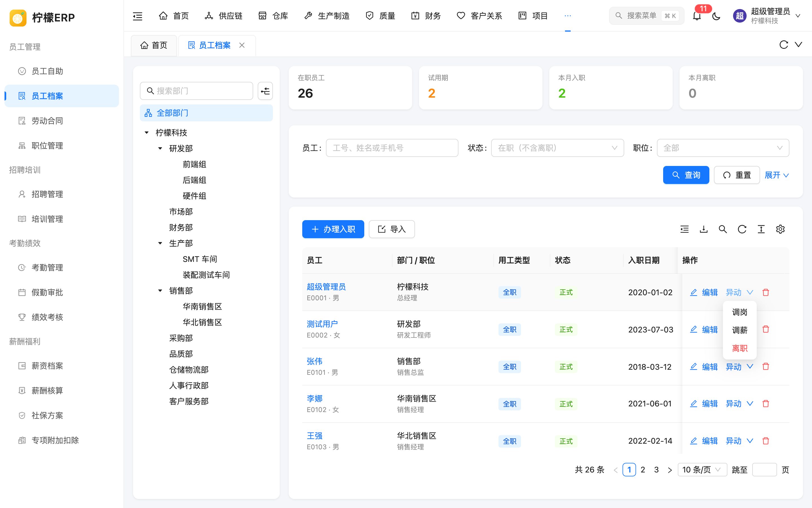
Task: Collapse the 柠檬科技 tree node
Action: pyautogui.click(x=147, y=133)
